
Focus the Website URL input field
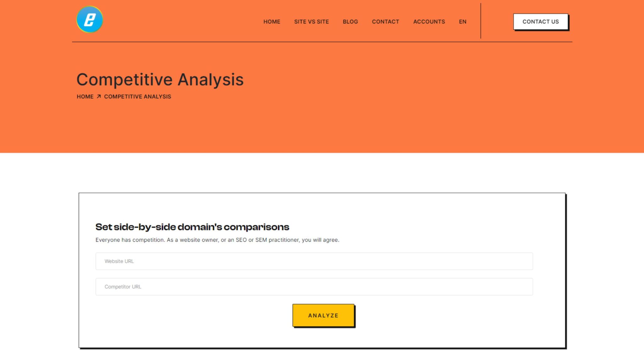pos(314,261)
